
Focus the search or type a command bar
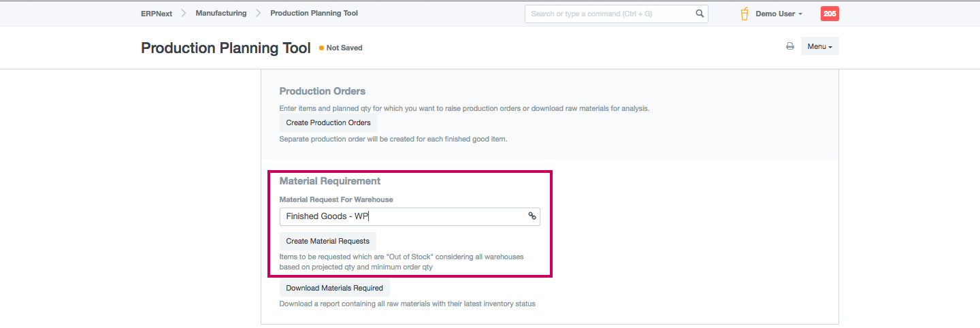tap(609, 14)
